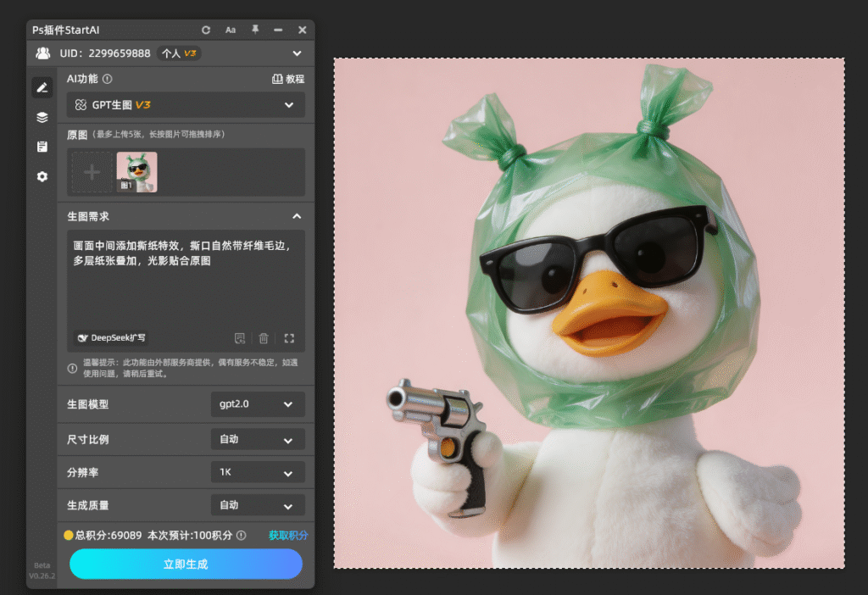The height and width of the screenshot is (595, 868).
Task: Click the add image plus box
Action: [x=92, y=172]
